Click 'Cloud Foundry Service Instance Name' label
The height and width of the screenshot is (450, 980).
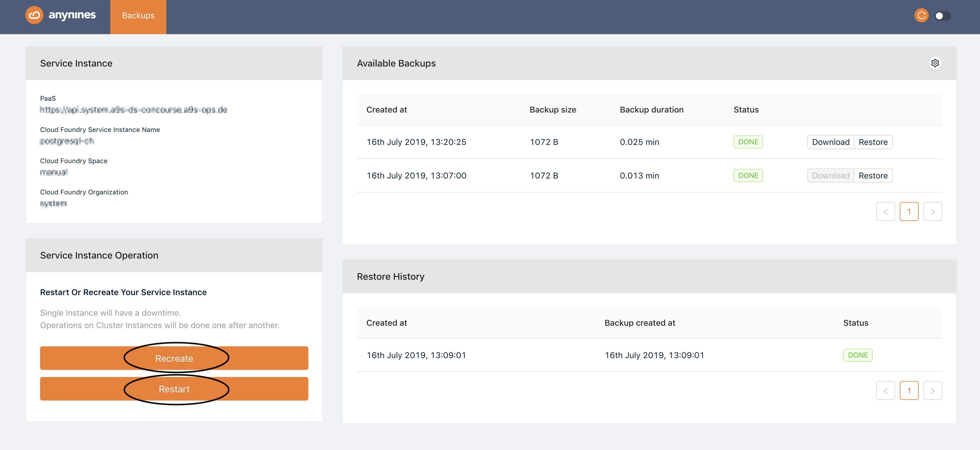100,130
